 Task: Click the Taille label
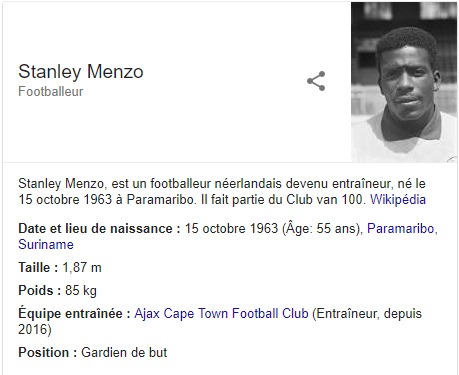coord(38,267)
